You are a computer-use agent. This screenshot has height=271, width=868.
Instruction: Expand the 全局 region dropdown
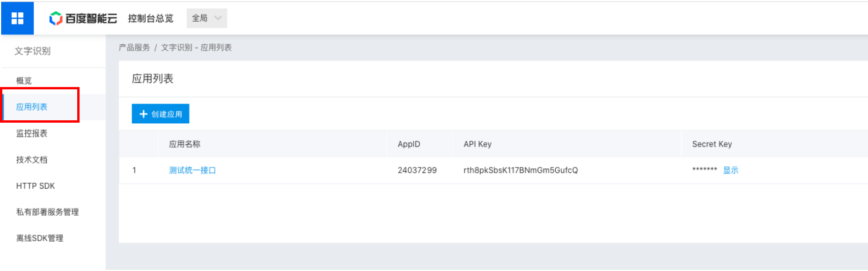point(207,18)
